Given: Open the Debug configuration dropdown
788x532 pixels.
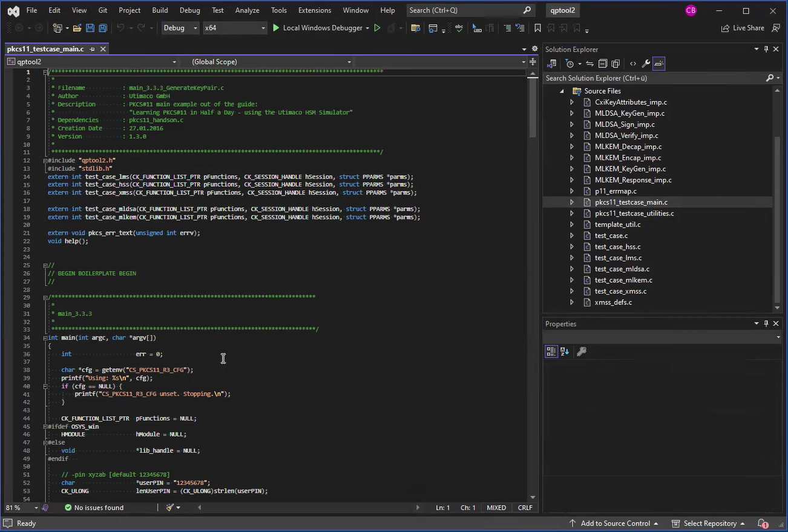Looking at the screenshot, I should click(195, 28).
